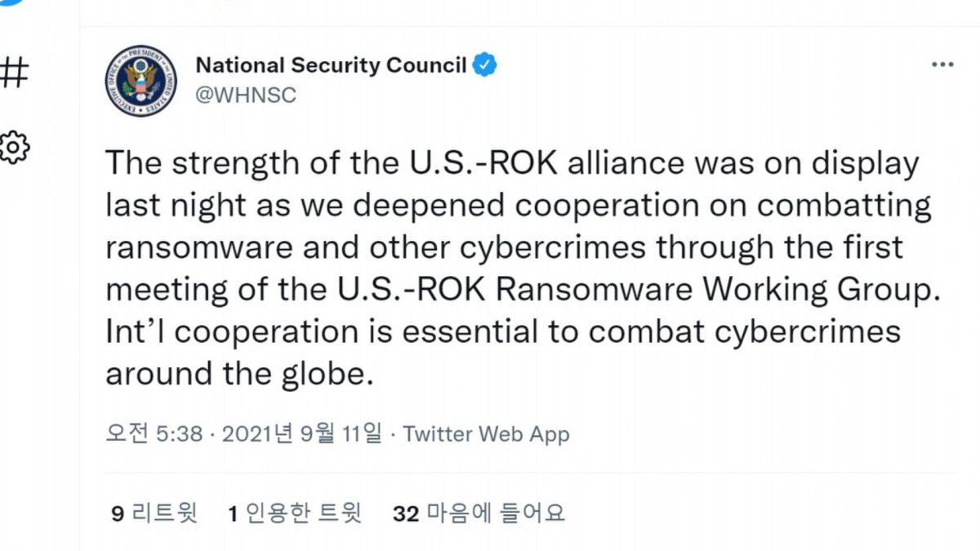Click the blue verified badge icon
Image resolution: width=980 pixels, height=551 pixels.
click(486, 65)
